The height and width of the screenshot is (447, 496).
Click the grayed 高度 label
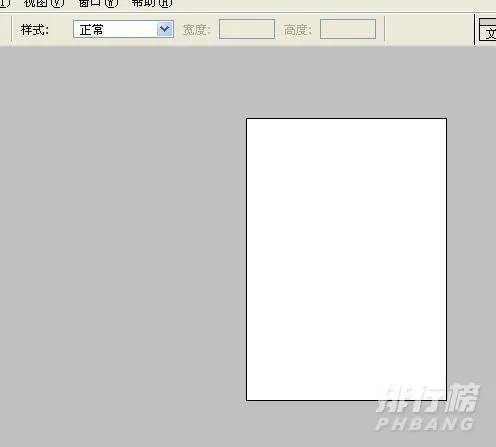(298, 30)
